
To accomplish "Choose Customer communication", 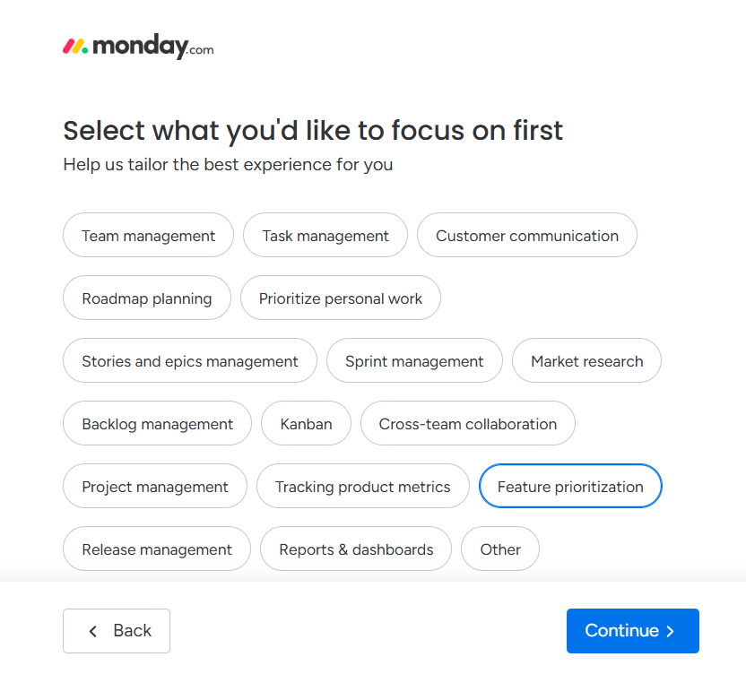I will pos(526,235).
